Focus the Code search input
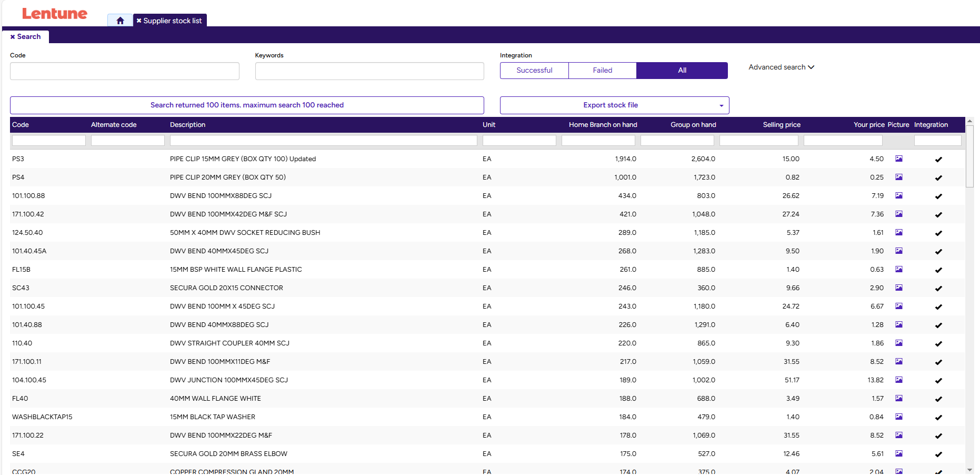 [x=125, y=71]
